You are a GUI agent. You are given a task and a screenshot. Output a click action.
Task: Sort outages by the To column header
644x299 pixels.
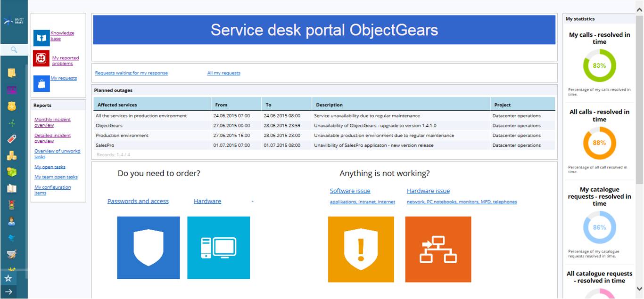point(287,105)
